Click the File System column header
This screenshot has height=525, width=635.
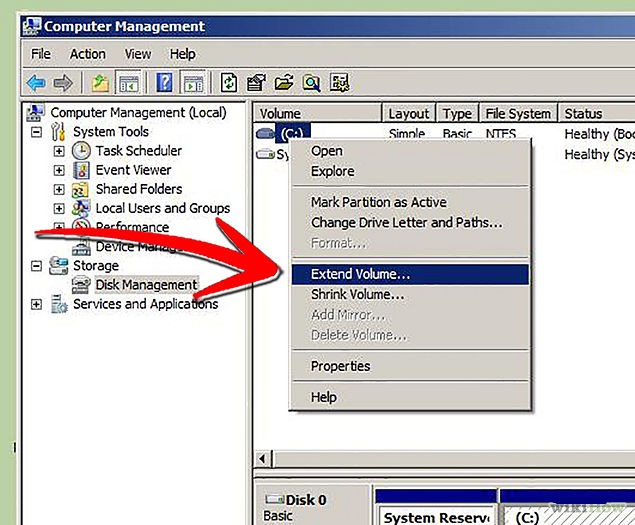(x=516, y=114)
